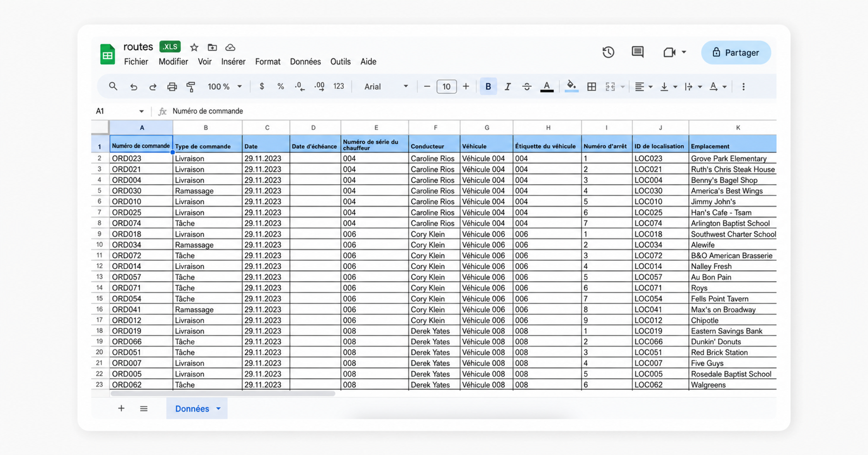Viewport: 868px width, 455px height.
Task: Open version history clock icon
Action: coord(608,52)
